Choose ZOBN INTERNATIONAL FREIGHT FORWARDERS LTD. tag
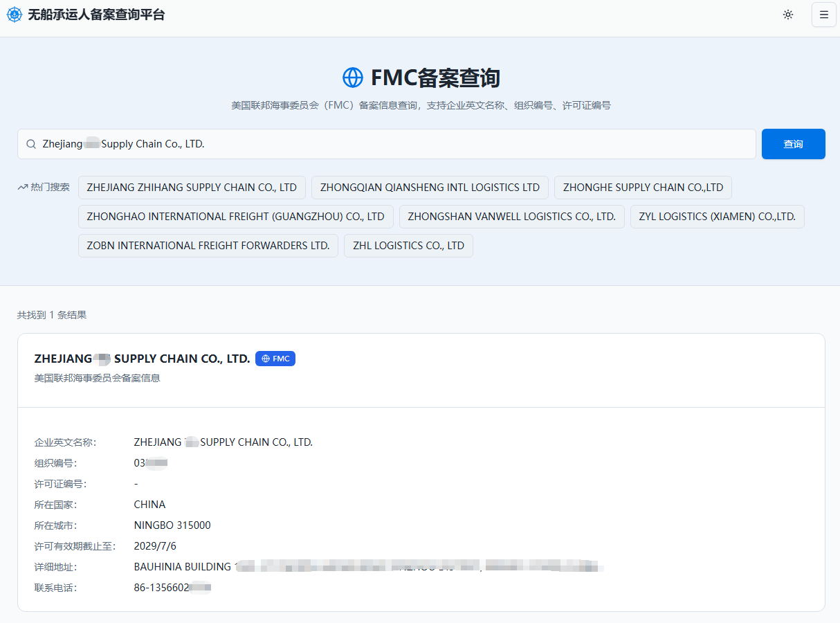The height and width of the screenshot is (623, 840). coord(208,246)
